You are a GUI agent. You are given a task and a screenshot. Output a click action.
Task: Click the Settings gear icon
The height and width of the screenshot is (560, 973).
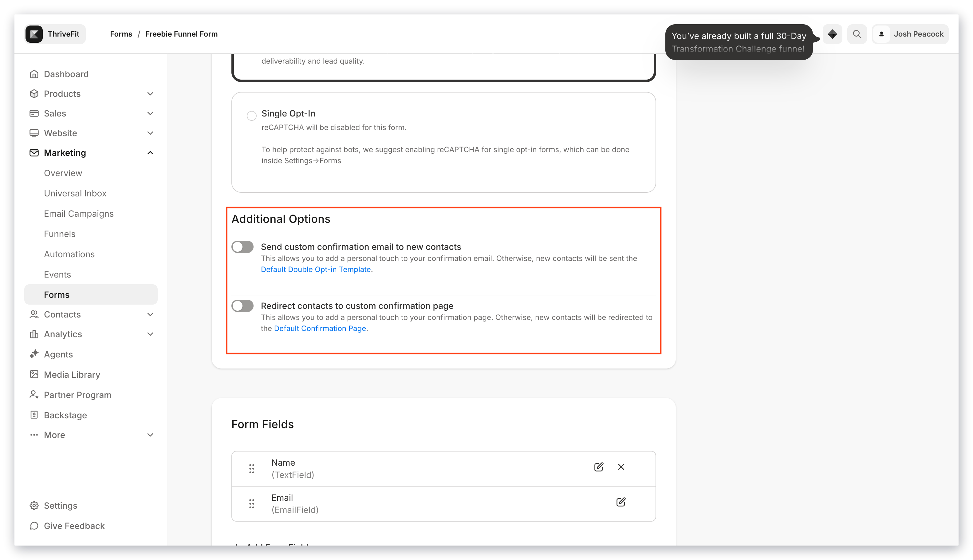(34, 505)
